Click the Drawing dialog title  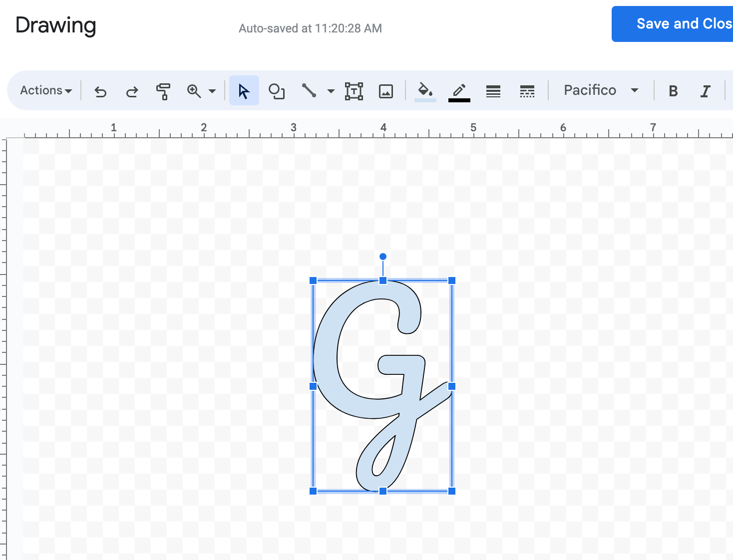pyautogui.click(x=55, y=25)
